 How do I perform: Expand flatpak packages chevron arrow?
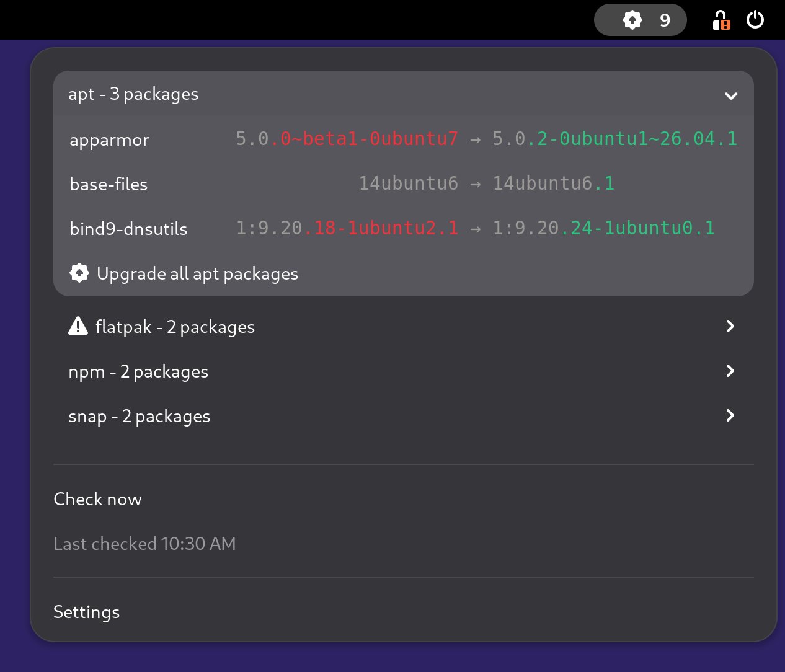(x=730, y=326)
